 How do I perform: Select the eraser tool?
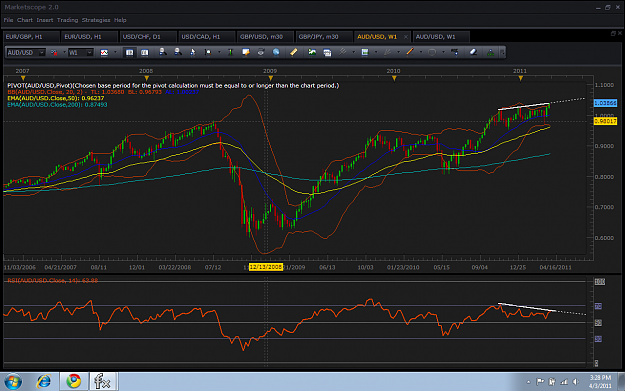473,52
